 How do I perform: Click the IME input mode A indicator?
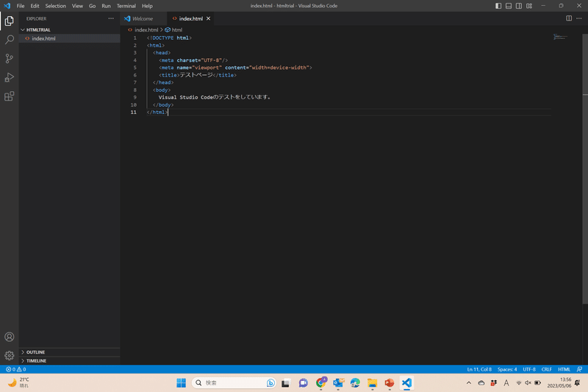506,382
